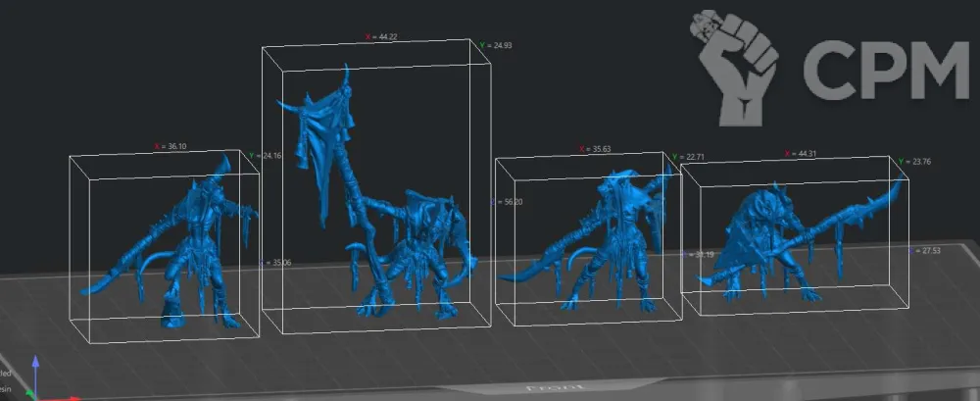Click the raised fist logo icon

coord(743,69)
